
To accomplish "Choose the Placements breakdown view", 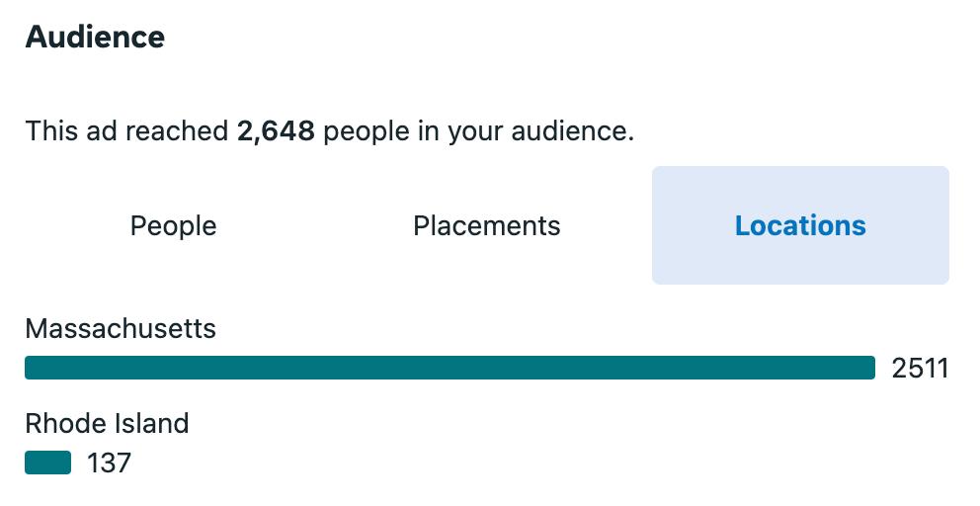I will 486,226.
